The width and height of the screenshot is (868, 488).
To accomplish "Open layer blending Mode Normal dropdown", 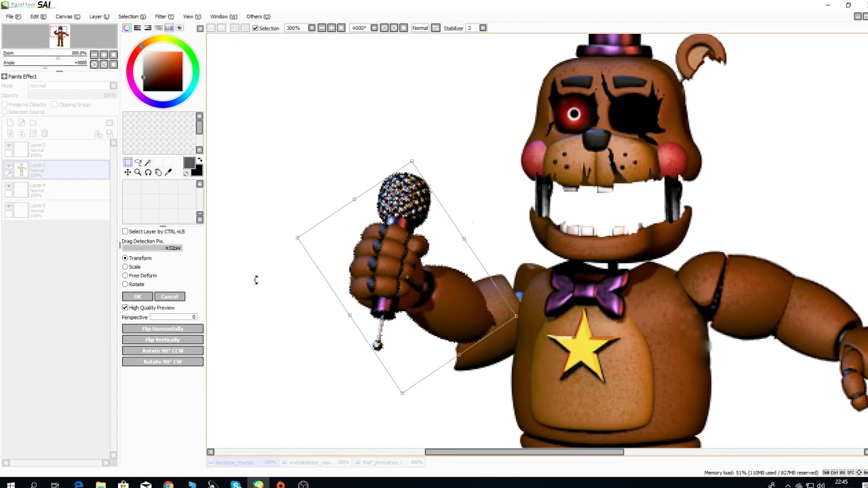I will 113,85.
